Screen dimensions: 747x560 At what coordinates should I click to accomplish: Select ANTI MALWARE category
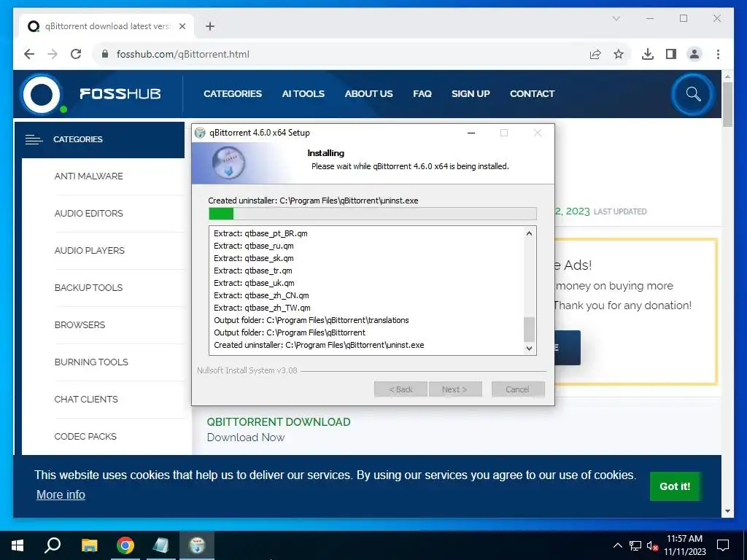pos(88,176)
